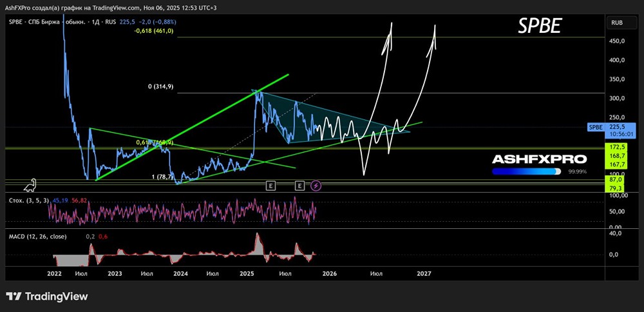The height and width of the screenshot is (312, 644).
Task: Click the 2022 label on time axis
Action: tap(55, 273)
